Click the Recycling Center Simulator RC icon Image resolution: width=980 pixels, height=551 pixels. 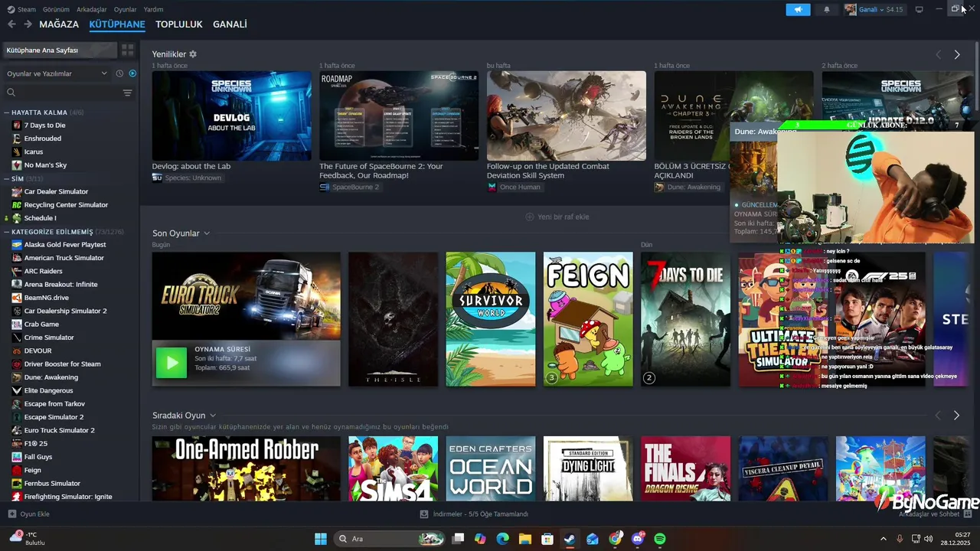click(17, 205)
